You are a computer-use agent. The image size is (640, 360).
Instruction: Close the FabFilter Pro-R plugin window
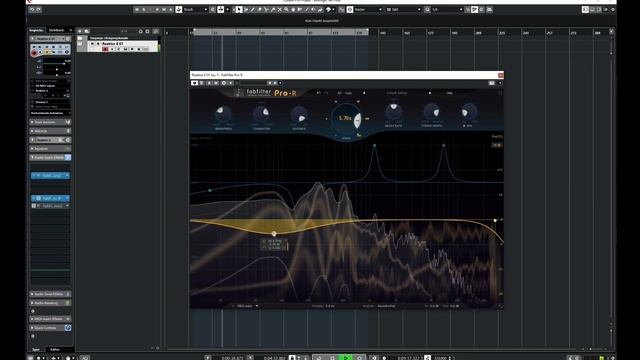[500, 75]
